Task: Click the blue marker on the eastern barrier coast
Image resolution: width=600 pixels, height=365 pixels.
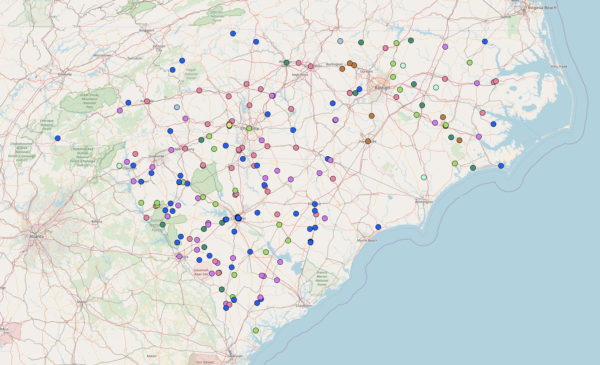Action: click(501, 166)
